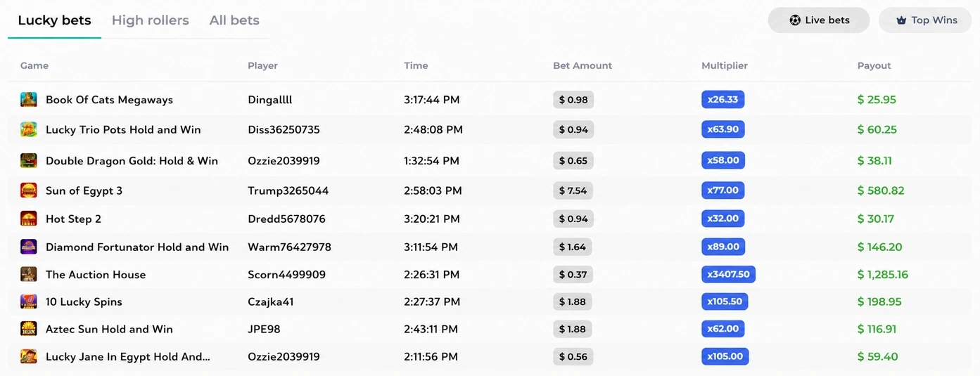Click player name Warm76427978
Image resolution: width=980 pixels, height=376 pixels.
289,247
